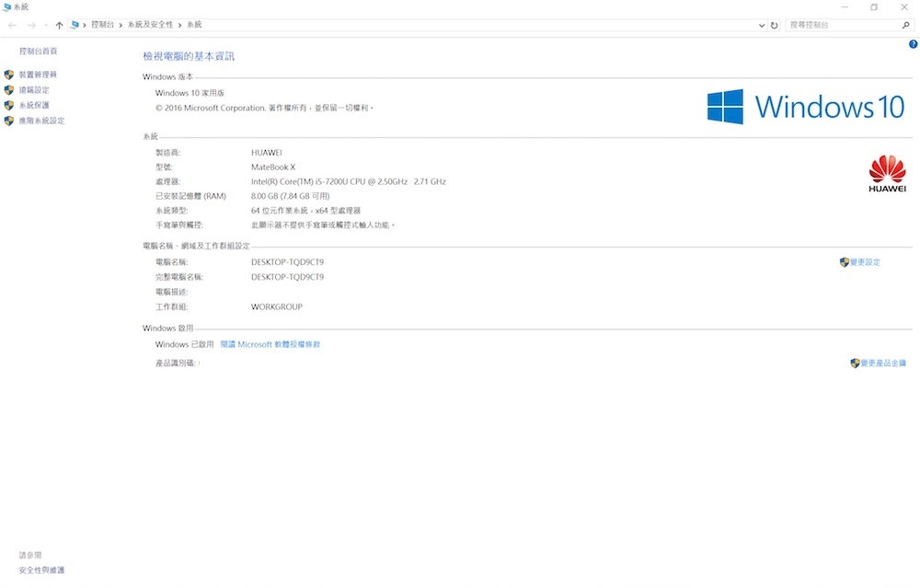Open 裝置管理員 from the sidebar
Screen dimensions: 920x588
(40, 74)
